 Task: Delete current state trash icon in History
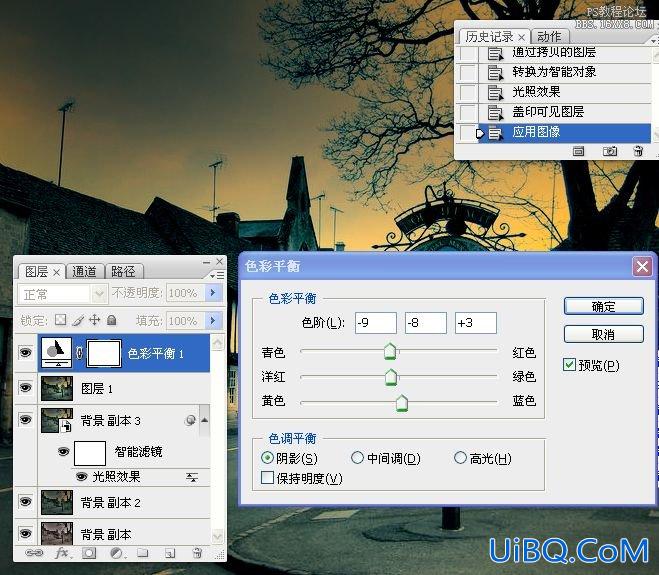(x=638, y=151)
